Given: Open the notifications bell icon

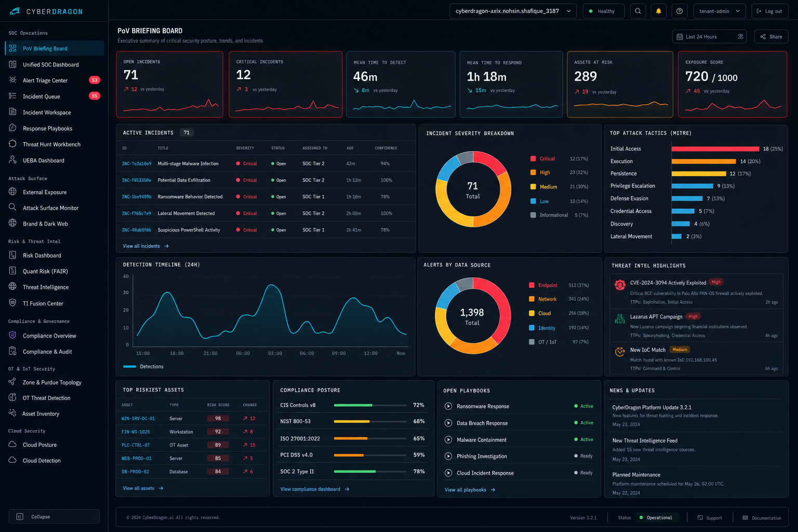Looking at the screenshot, I should tap(659, 11).
